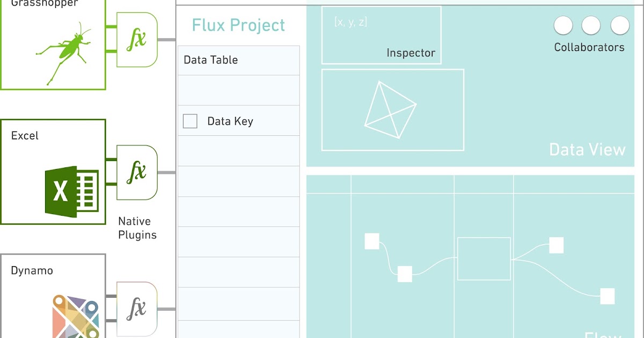Image resolution: width=644 pixels, height=338 pixels.
Task: Select the large central flow node box
Action: click(484, 259)
